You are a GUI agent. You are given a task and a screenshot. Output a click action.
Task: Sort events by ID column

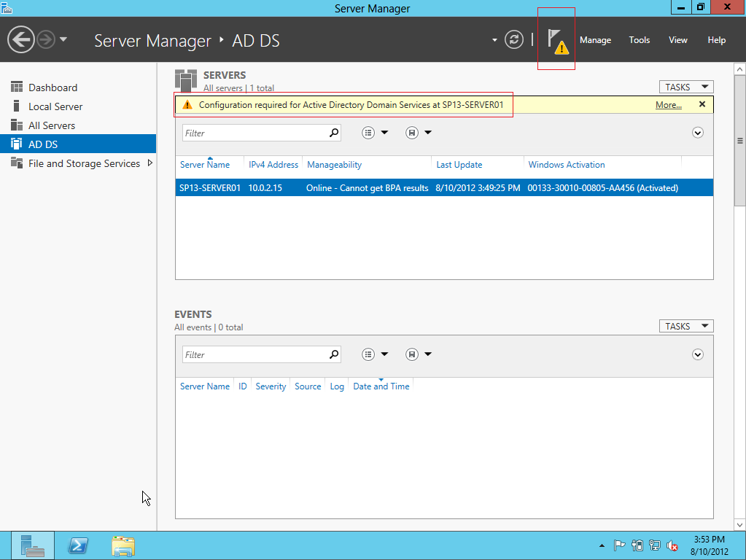coord(243,386)
